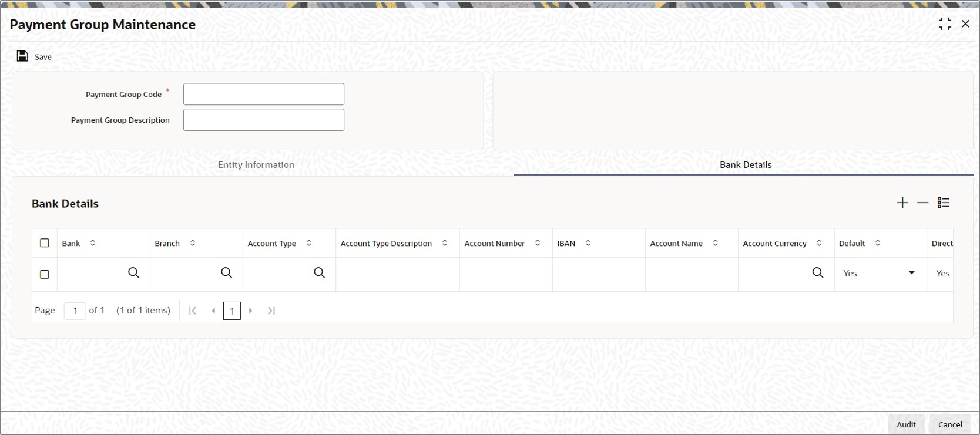Click the Account Number cell
This screenshot has height=435, width=980.
[506, 274]
